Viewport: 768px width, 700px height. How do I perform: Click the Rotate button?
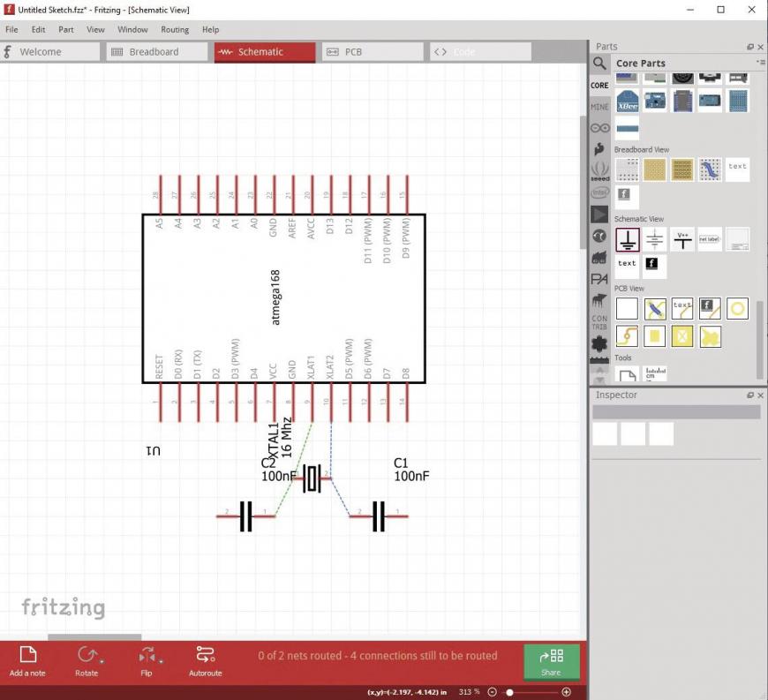point(87,662)
